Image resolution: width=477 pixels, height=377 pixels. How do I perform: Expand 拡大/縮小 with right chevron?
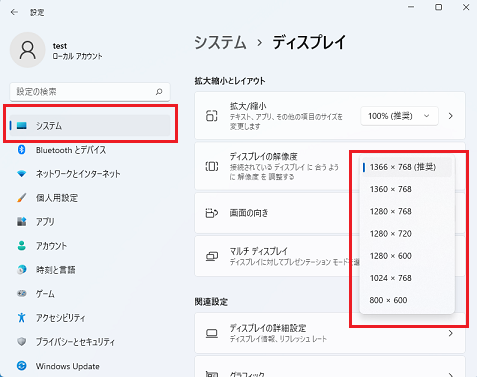(451, 116)
